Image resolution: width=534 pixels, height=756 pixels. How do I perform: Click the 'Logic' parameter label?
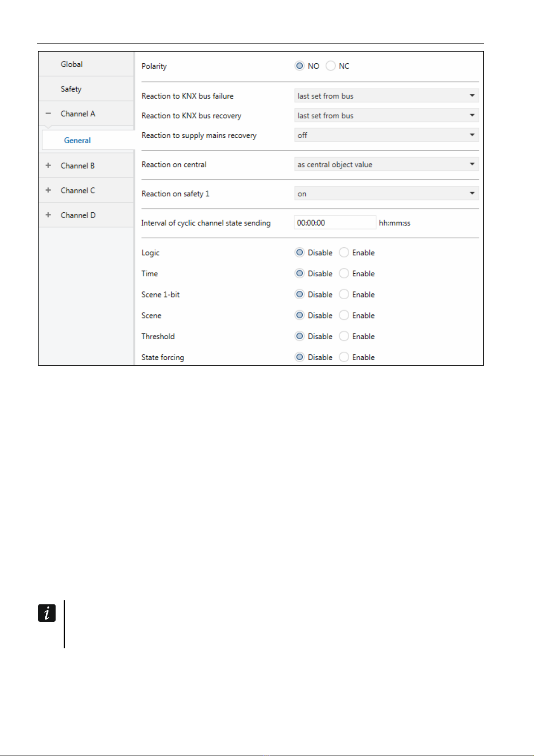click(150, 253)
